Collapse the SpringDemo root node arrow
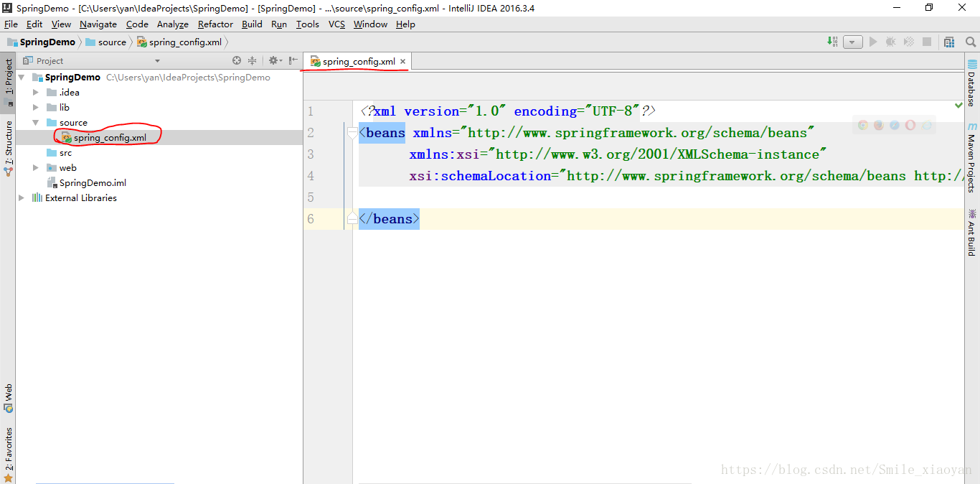The image size is (980, 484). tap(22, 78)
